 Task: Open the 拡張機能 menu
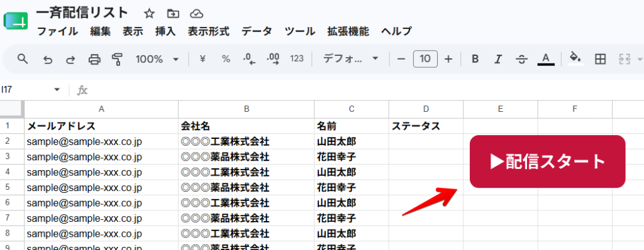(x=348, y=31)
